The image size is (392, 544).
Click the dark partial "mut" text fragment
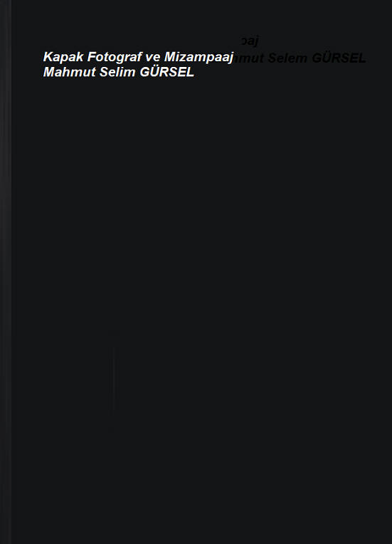[248, 58]
